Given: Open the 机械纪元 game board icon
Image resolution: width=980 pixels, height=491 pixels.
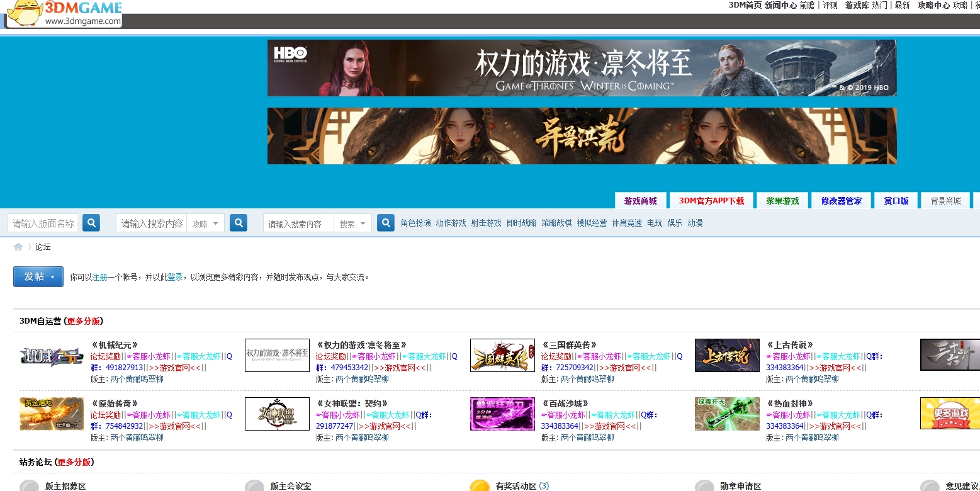Looking at the screenshot, I should coord(52,356).
